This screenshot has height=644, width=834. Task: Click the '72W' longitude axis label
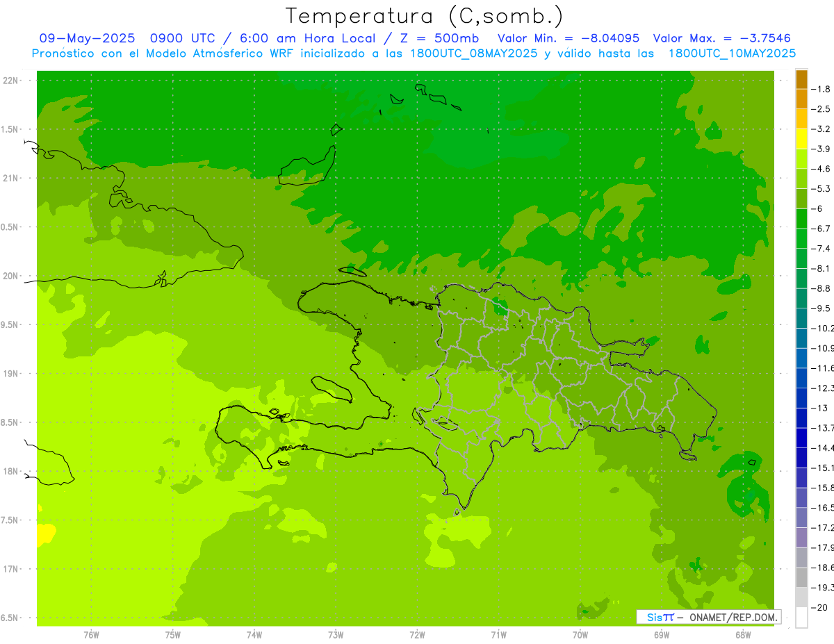tap(417, 634)
